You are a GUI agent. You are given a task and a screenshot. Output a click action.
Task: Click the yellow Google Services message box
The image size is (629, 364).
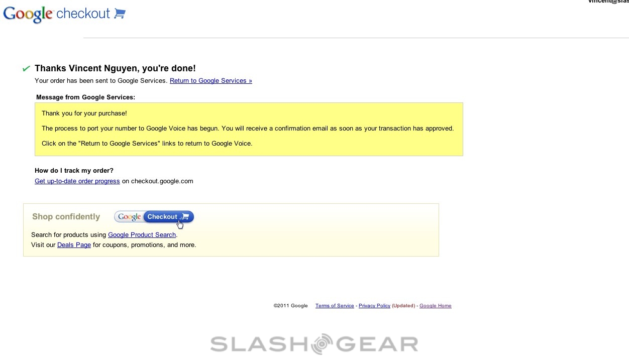point(249,129)
